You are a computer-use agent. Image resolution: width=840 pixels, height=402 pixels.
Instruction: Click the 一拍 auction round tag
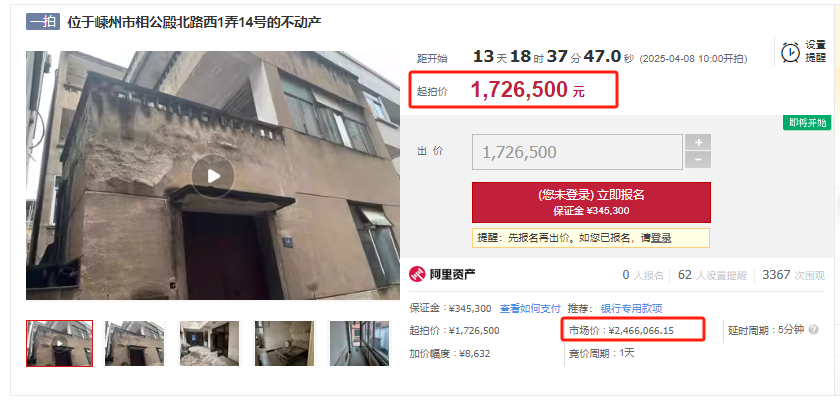click(43, 23)
